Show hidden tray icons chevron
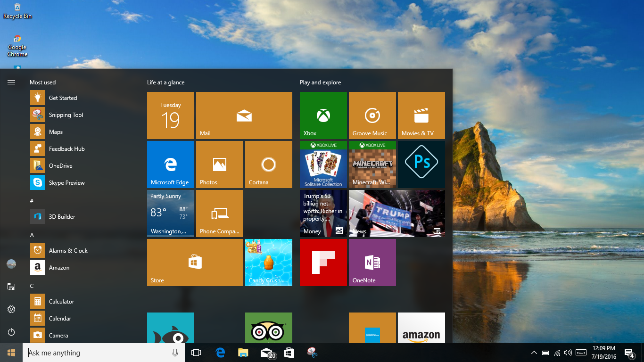Viewport: 644px width, 362px height. click(534, 353)
